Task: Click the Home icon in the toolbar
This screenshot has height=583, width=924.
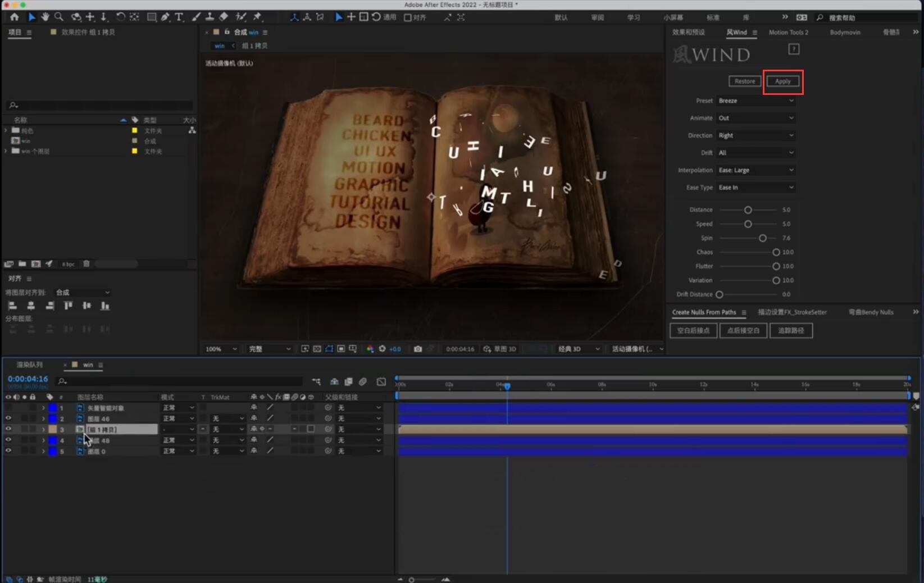Action: [x=14, y=17]
